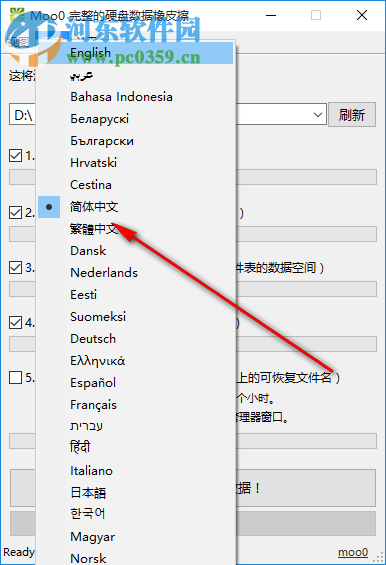The width and height of the screenshot is (386, 565).
Task: Toggle checkbox for step 2
Action: (15, 213)
